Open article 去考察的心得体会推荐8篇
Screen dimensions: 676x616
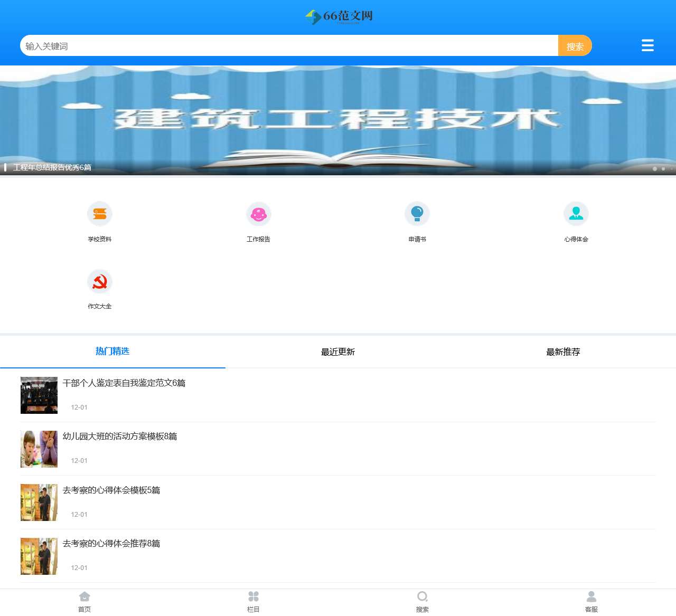click(111, 544)
